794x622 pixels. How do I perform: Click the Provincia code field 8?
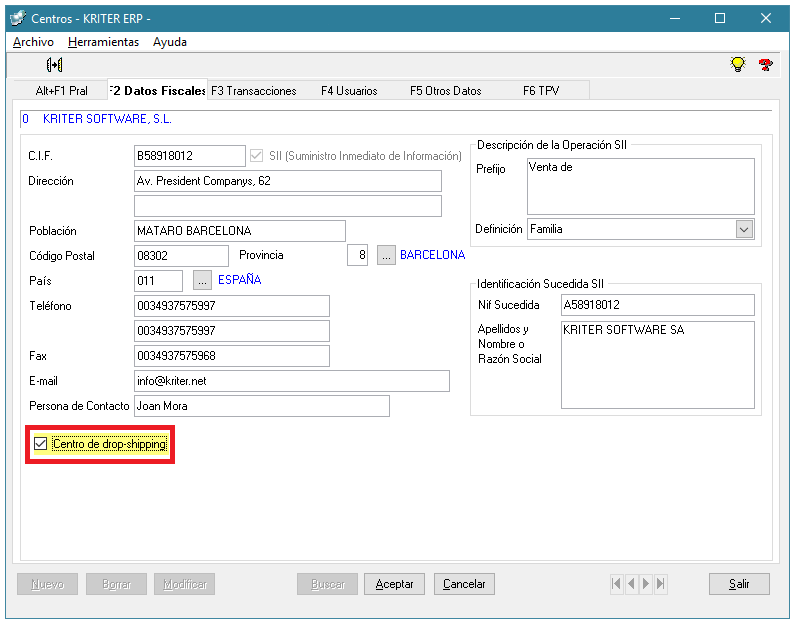click(x=358, y=255)
